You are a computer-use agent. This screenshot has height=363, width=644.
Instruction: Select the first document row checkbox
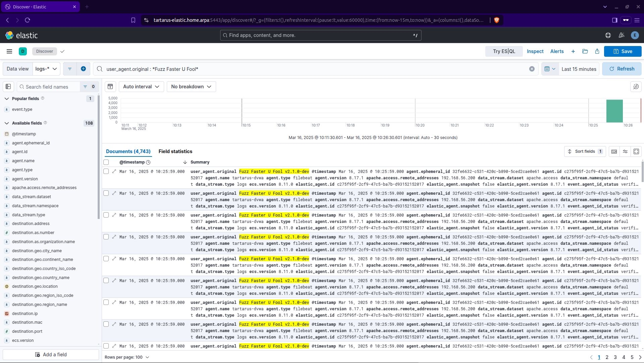(x=106, y=172)
